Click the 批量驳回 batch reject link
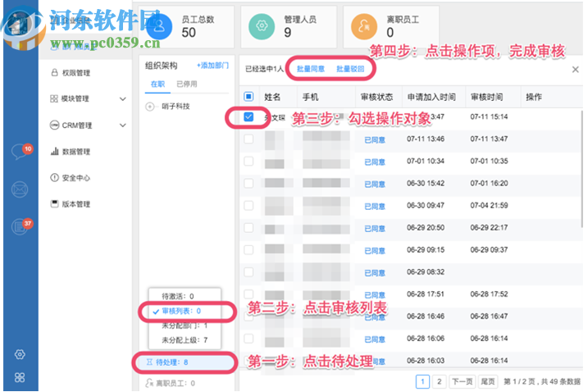 click(350, 69)
